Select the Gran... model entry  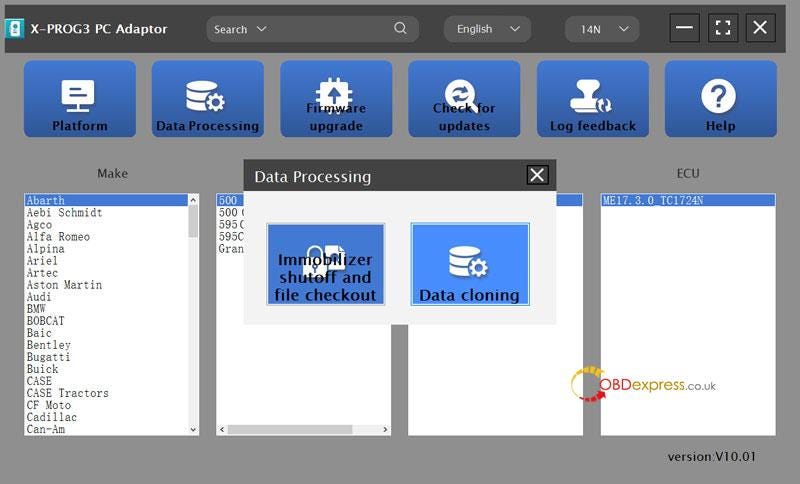pyautogui.click(x=231, y=249)
